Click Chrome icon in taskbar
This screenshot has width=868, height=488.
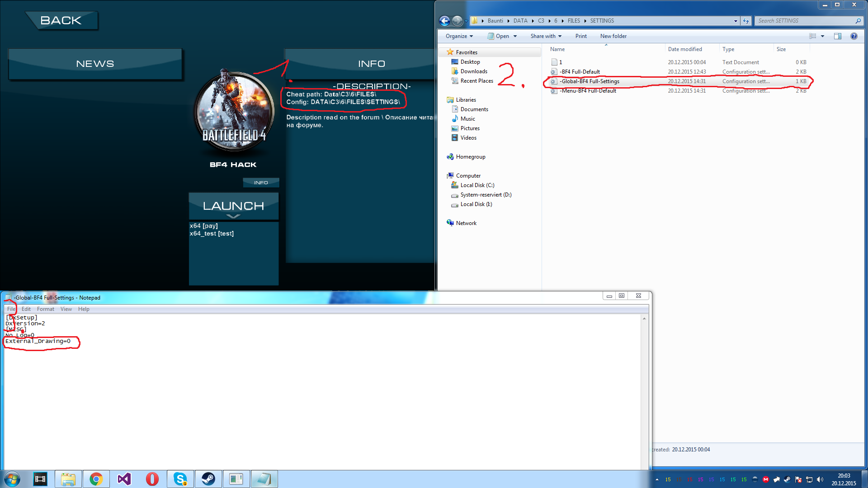coord(96,479)
